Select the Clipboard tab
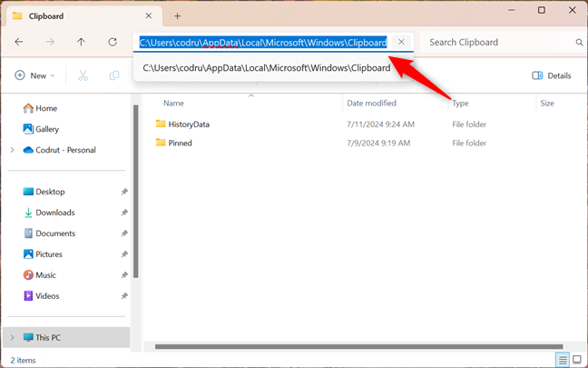 point(84,16)
